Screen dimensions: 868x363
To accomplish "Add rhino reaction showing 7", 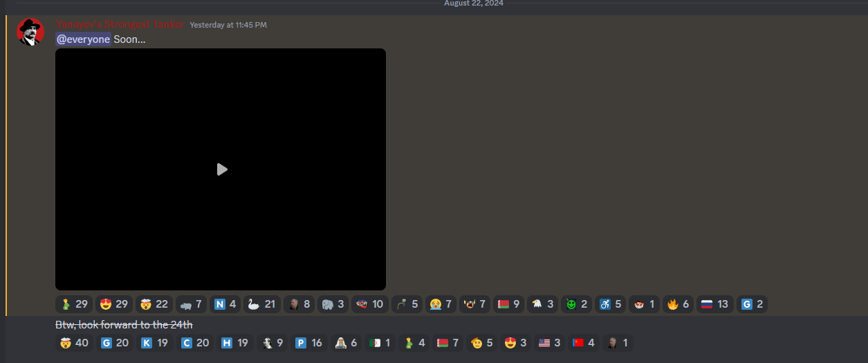I will coord(191,304).
